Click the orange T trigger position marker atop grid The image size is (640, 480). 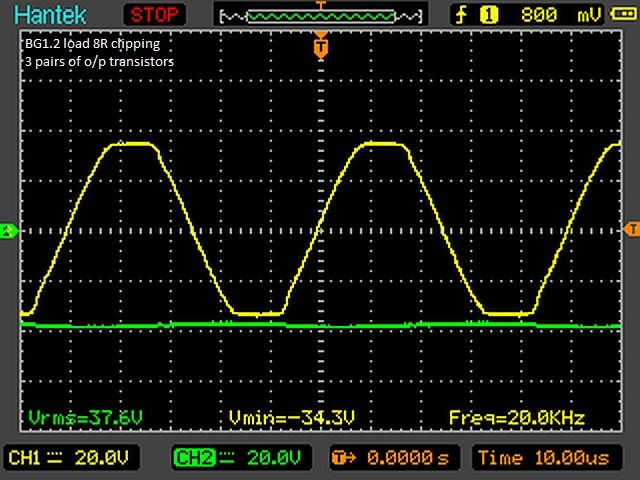320,46
